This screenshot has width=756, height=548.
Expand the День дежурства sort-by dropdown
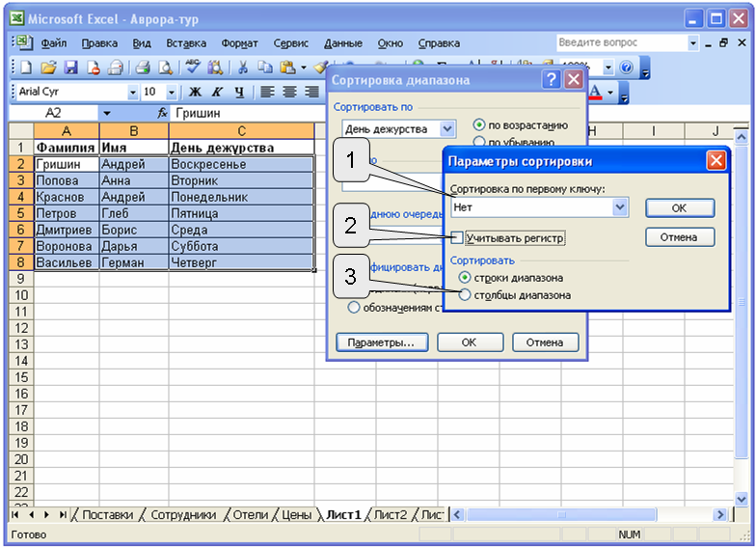pos(446,128)
